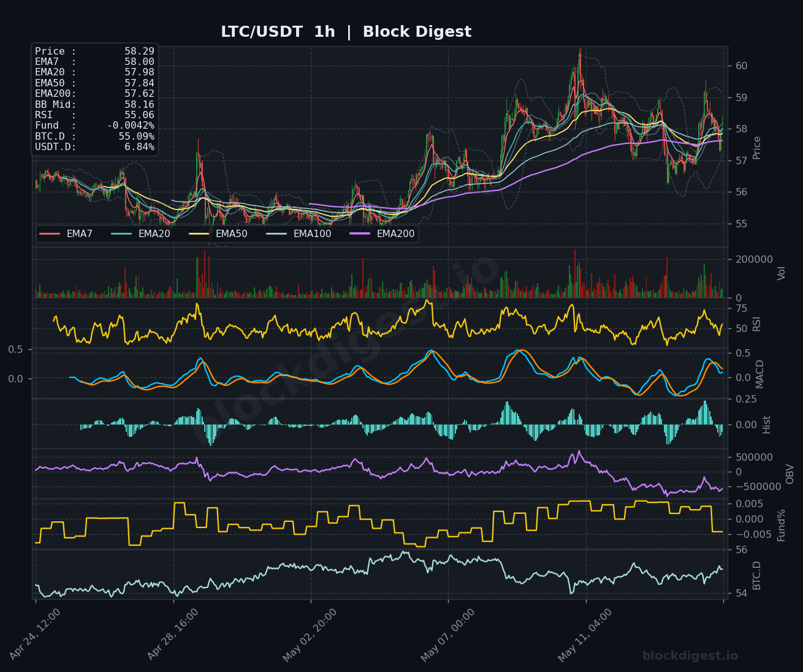
Task: Select the EMA7 legend entry
Action: (x=66, y=234)
